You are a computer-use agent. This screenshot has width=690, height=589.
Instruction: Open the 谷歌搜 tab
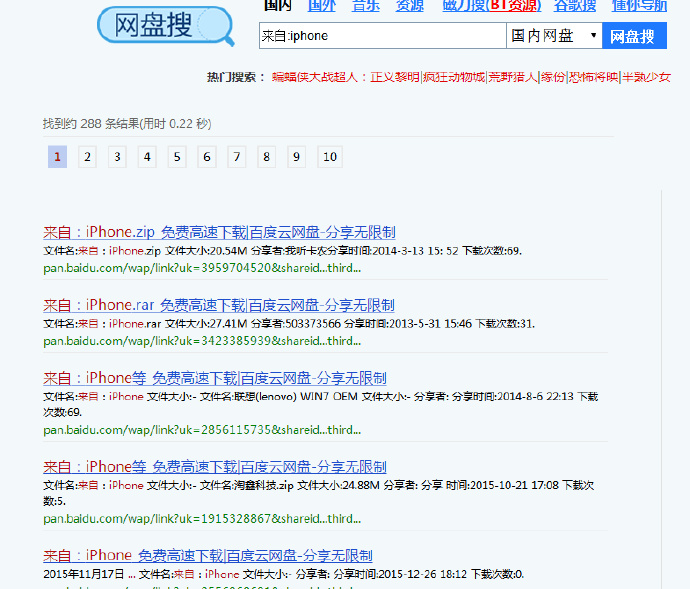coord(575,6)
